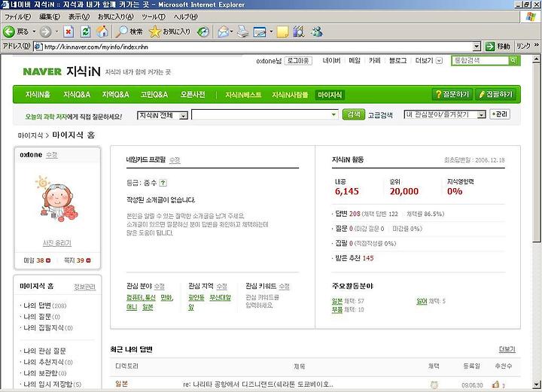Open 나의 답변 (208) in sidebar
The image size is (542, 392).
tap(44, 305)
